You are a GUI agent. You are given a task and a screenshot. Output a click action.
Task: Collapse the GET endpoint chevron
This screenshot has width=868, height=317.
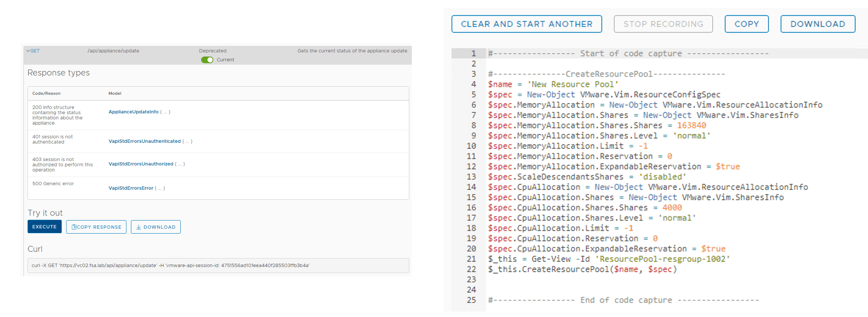coord(28,51)
